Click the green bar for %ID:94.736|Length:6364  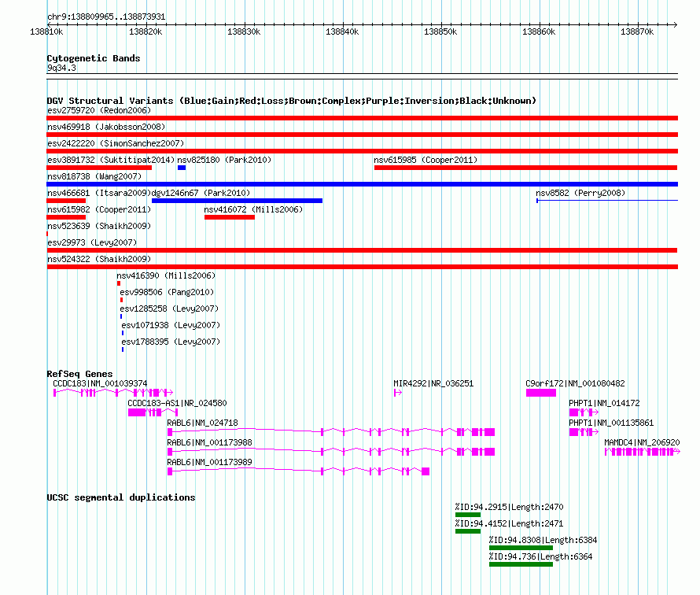coord(521,564)
